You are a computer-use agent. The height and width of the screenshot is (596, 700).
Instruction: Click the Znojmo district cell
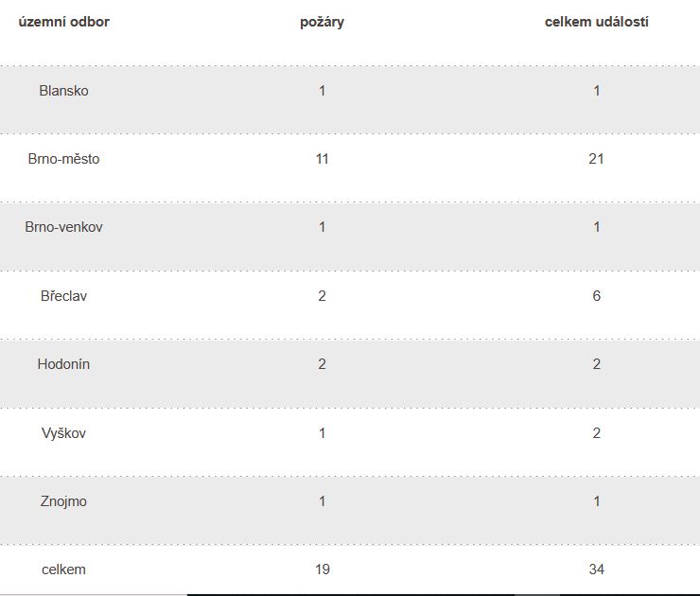[63, 501]
